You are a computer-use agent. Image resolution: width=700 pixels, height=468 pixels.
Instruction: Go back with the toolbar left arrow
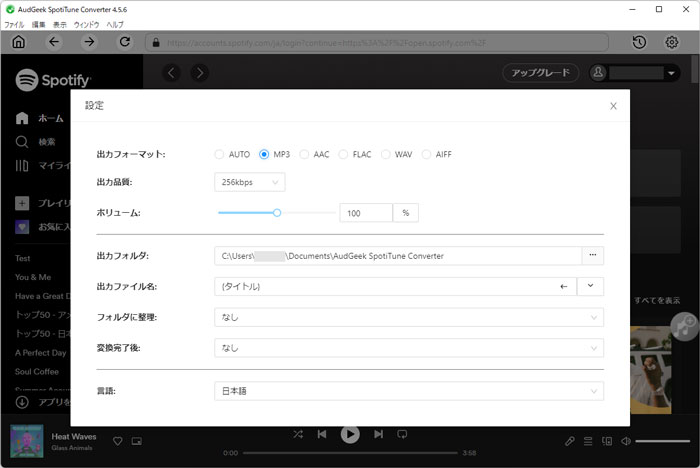coord(54,42)
